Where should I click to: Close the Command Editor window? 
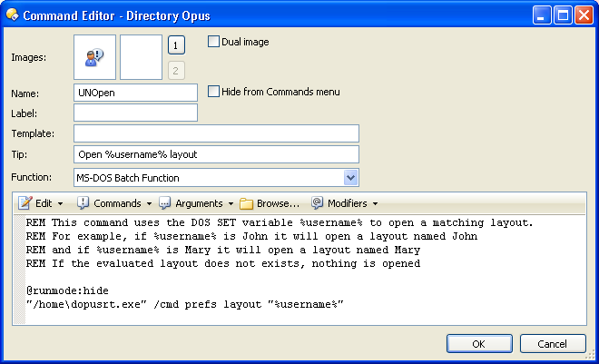coord(584,15)
